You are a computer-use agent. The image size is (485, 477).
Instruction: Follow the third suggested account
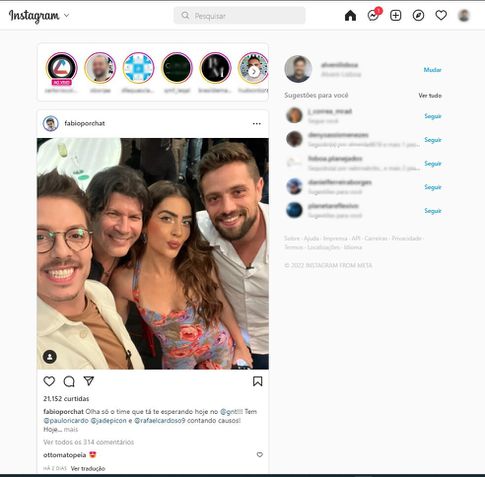(x=433, y=163)
